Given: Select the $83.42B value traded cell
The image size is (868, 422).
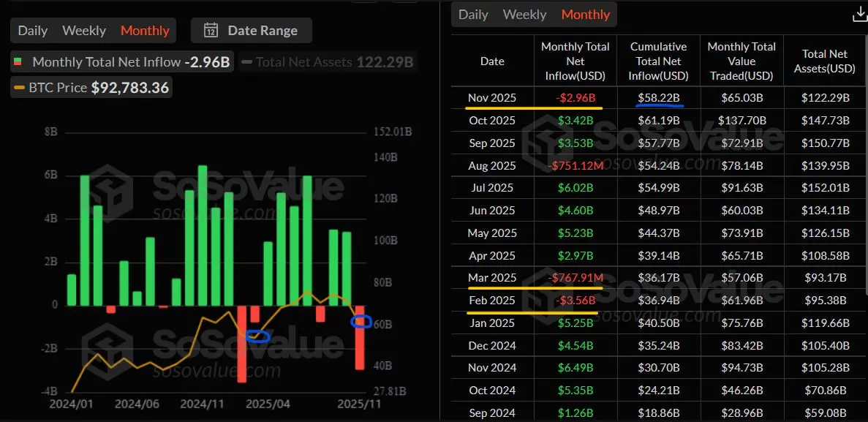Looking at the screenshot, I should [x=741, y=346].
